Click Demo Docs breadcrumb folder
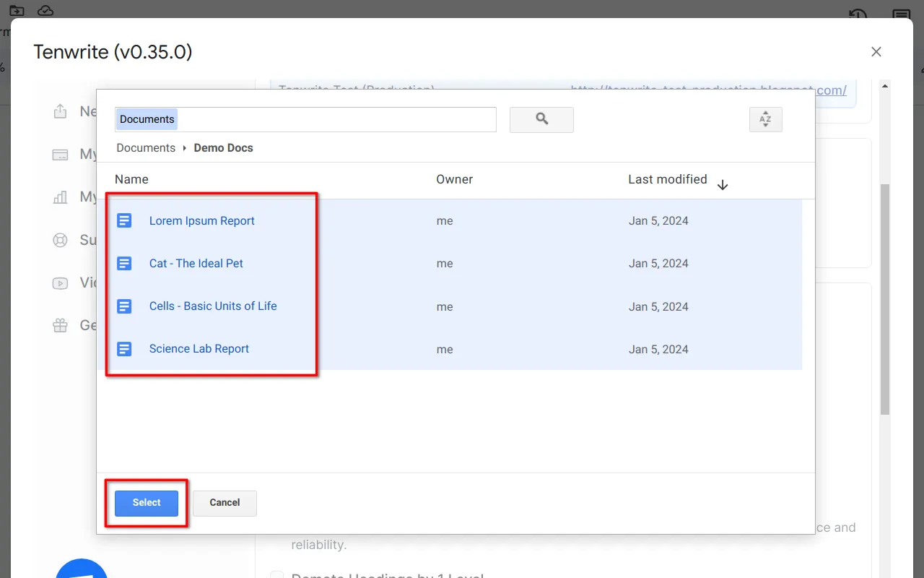The width and height of the screenshot is (924, 578). tap(224, 147)
